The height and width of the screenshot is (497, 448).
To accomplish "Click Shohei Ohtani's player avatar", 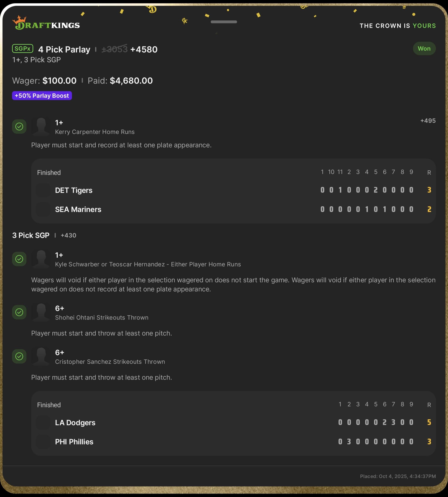I will point(41,312).
